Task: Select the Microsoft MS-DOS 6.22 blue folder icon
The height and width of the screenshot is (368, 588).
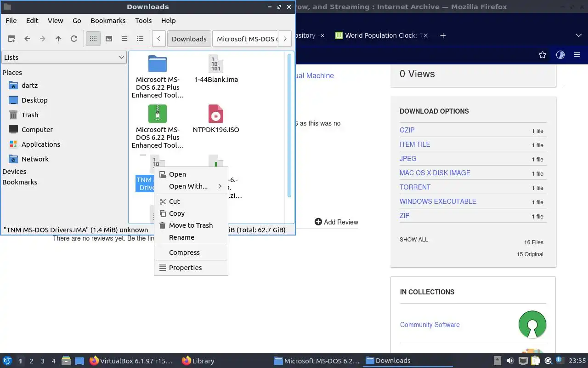Action: 158,64
